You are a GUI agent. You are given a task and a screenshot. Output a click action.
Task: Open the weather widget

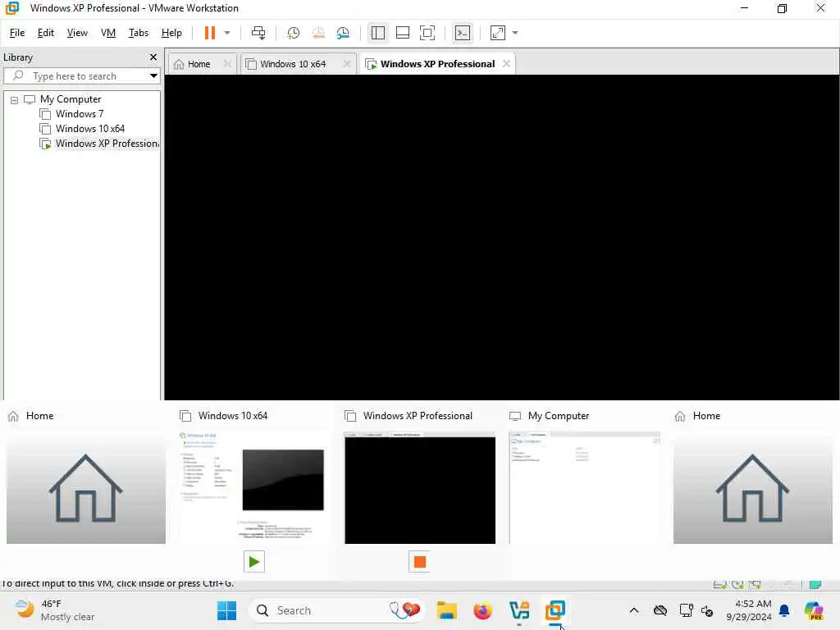tap(55, 610)
